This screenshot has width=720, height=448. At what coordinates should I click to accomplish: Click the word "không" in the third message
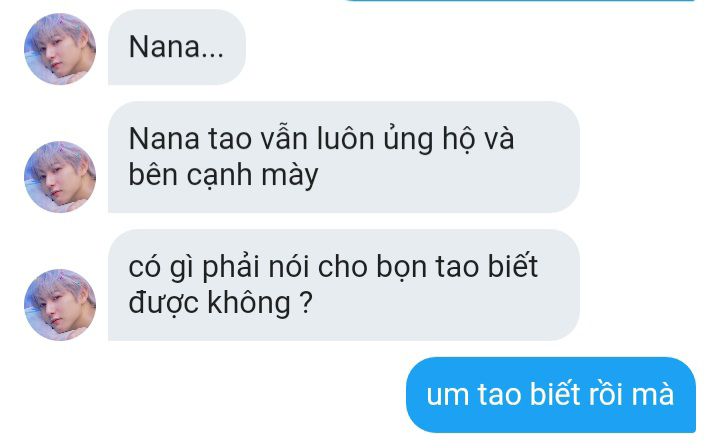coord(248,303)
